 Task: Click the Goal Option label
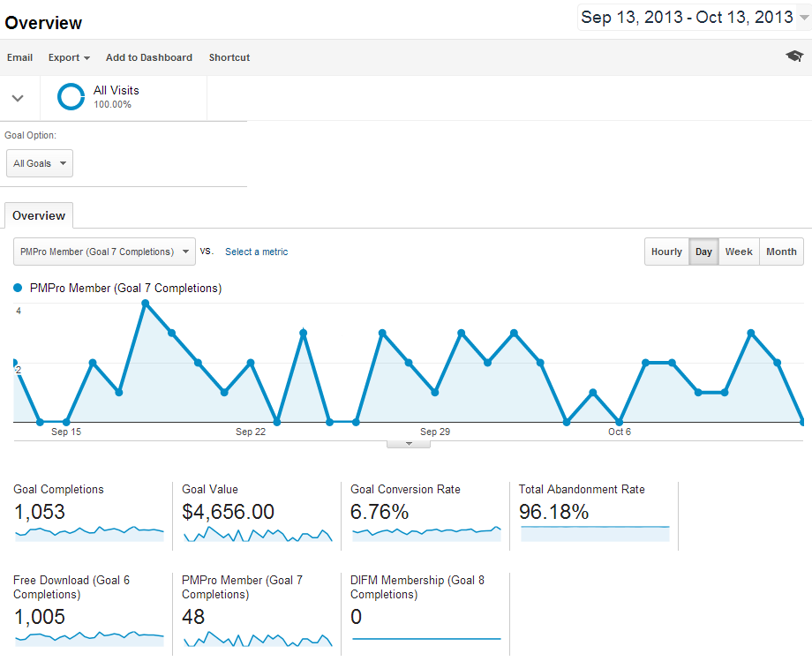pyautogui.click(x=31, y=135)
